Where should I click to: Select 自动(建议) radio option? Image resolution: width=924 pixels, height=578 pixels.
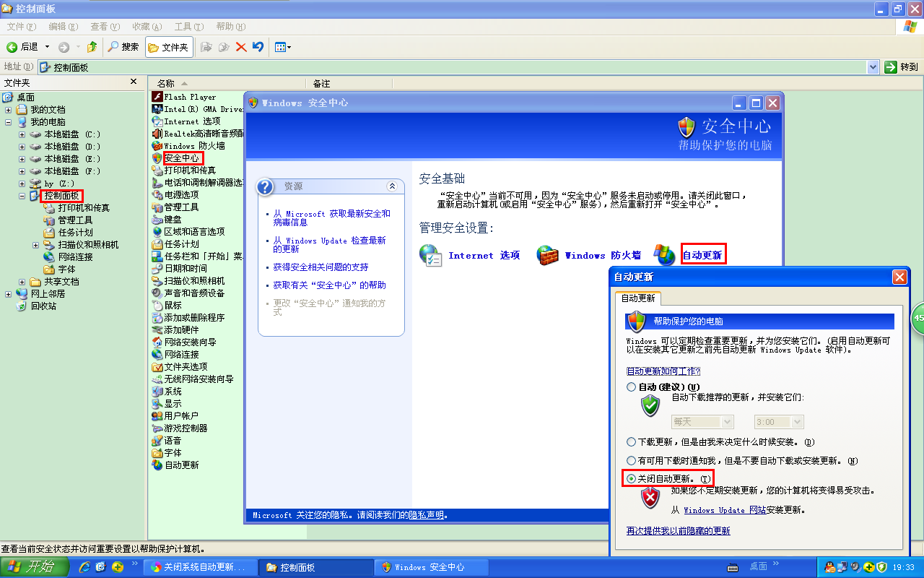632,387
